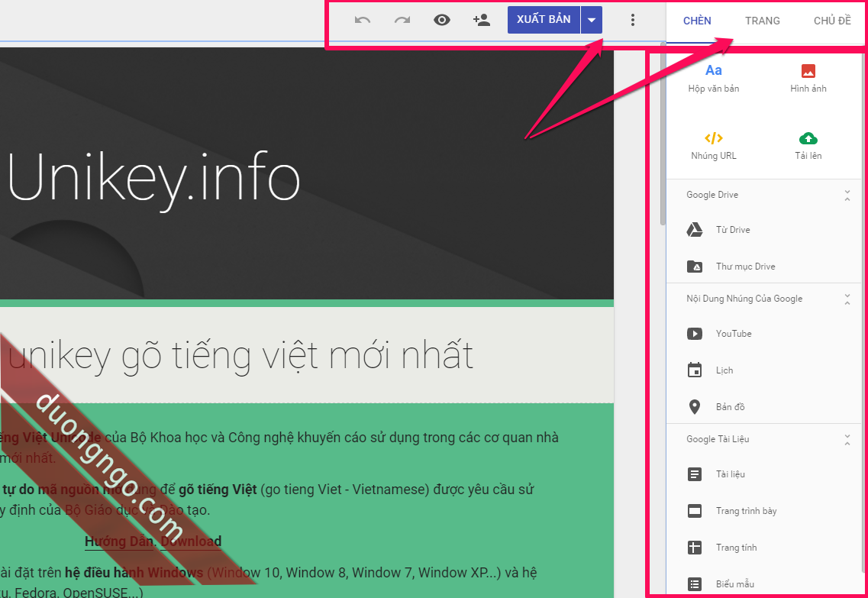Click the 'Google Tài Liệu' section label
The image size is (868, 598).
click(x=718, y=439)
